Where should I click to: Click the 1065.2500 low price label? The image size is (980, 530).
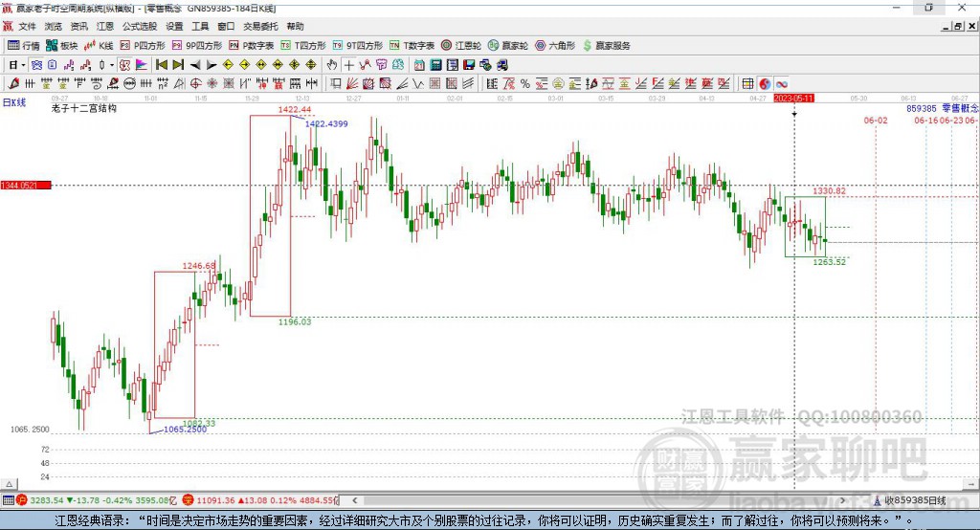coord(185,430)
